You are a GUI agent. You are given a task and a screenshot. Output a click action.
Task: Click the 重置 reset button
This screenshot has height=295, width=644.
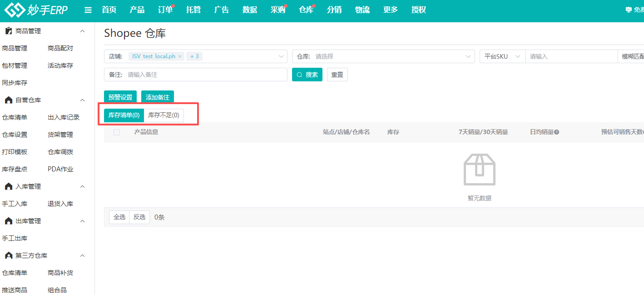[x=337, y=75]
